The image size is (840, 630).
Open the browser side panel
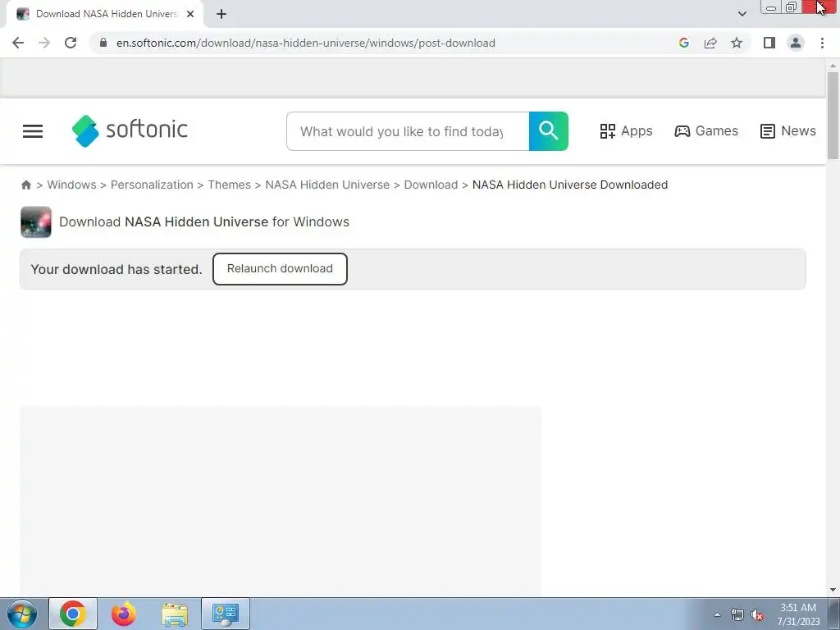[x=769, y=43]
